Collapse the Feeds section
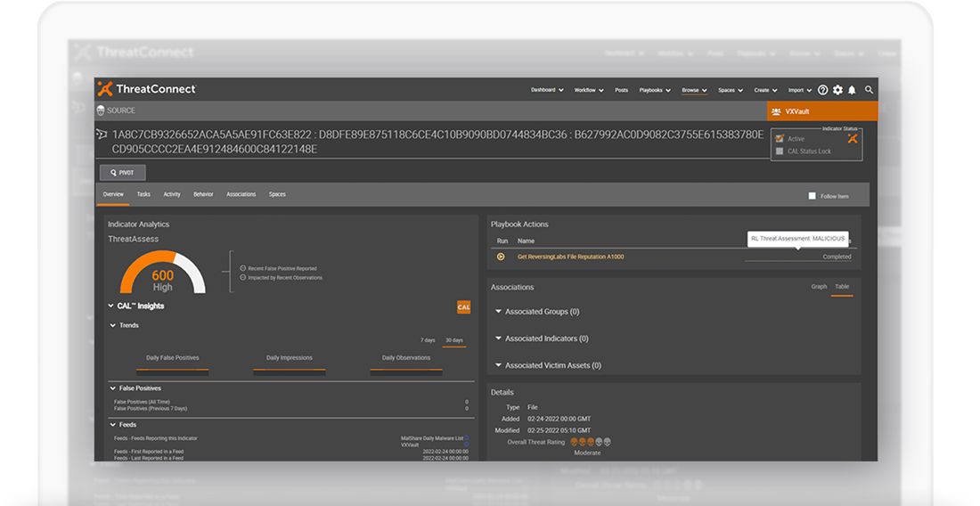Image resolution: width=980 pixels, height=506 pixels. coord(112,425)
